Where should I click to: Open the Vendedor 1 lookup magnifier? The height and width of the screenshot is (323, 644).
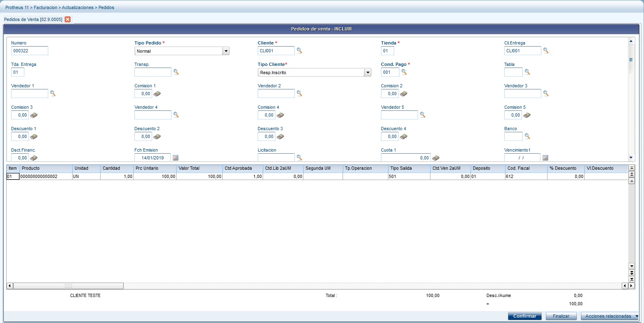53,94
